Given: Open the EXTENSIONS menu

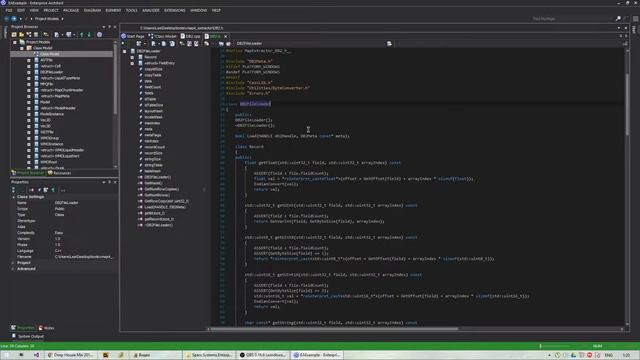Looking at the screenshot, I should point(175,10).
